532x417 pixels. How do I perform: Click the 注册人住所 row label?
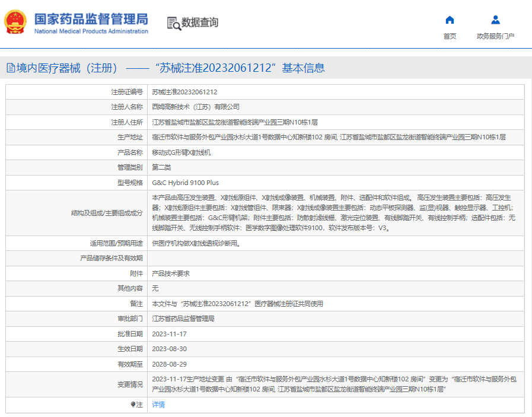click(127, 122)
